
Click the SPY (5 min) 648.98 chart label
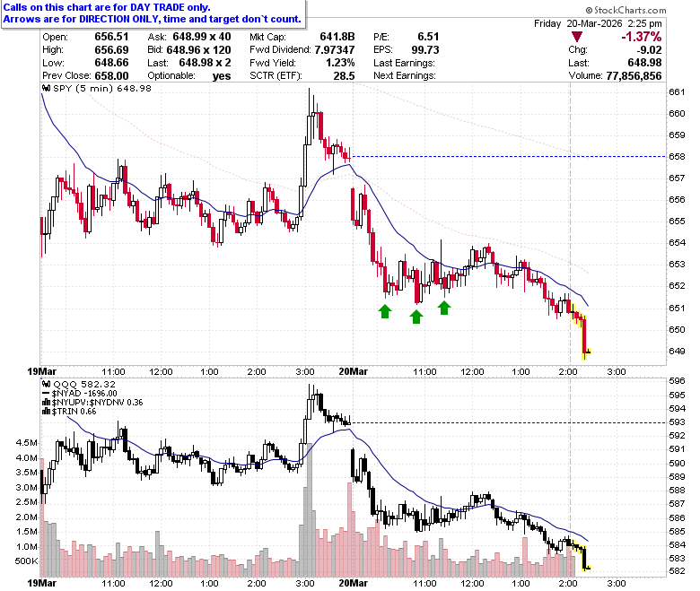click(x=102, y=88)
